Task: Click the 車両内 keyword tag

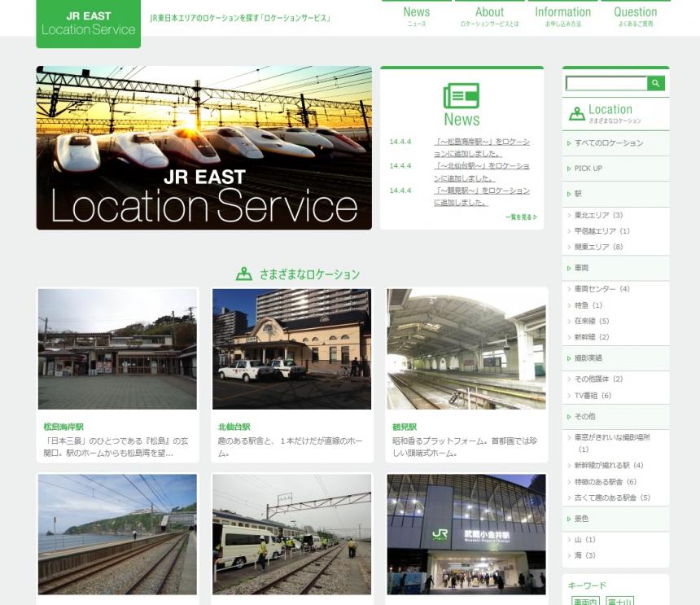Action: coord(585,601)
